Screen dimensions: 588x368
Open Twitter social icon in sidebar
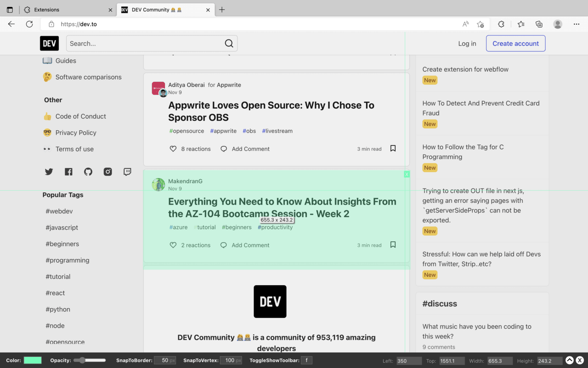coord(49,172)
